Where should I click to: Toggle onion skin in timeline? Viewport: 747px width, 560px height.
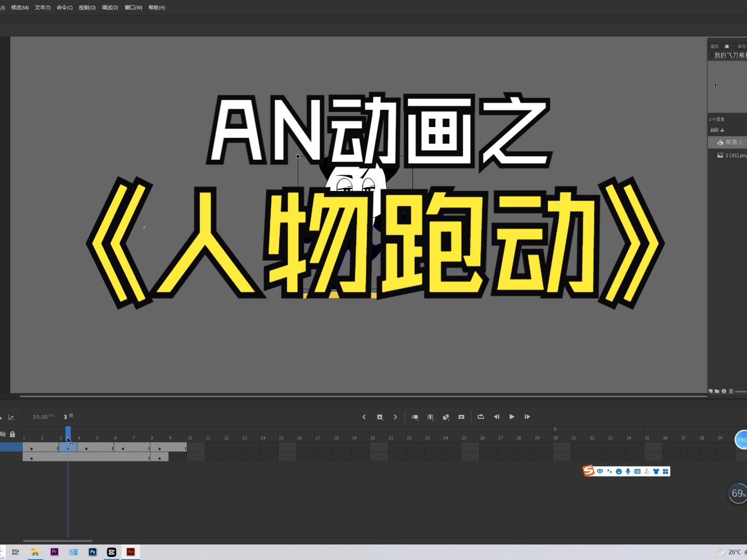point(415,417)
